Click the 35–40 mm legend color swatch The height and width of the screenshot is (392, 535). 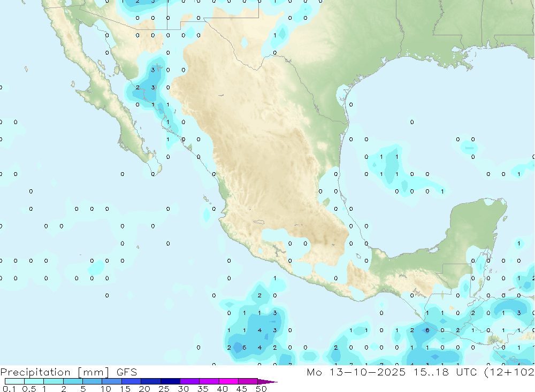(x=209, y=381)
